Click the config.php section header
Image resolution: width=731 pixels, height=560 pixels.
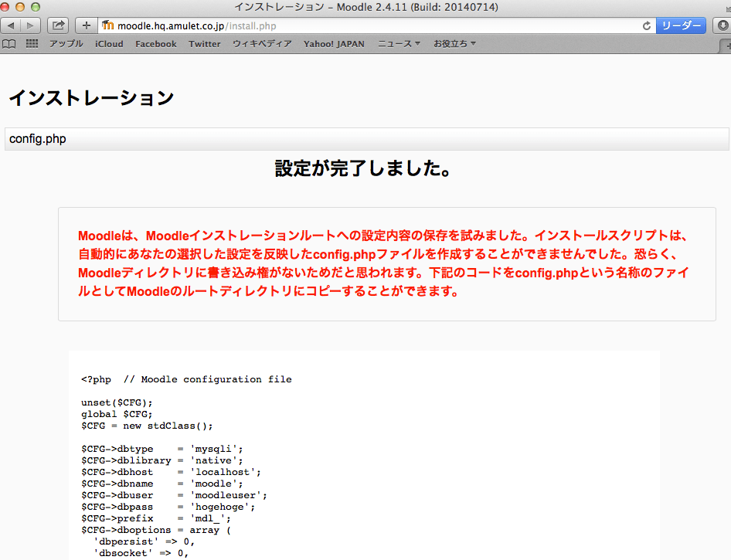pyautogui.click(x=366, y=139)
